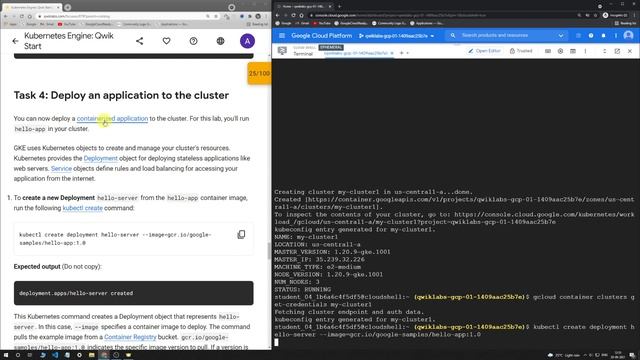This screenshot has width=640, height=360.
Task: Click the lab page vertical scrollbar
Action: pyautogui.click(x=269, y=251)
